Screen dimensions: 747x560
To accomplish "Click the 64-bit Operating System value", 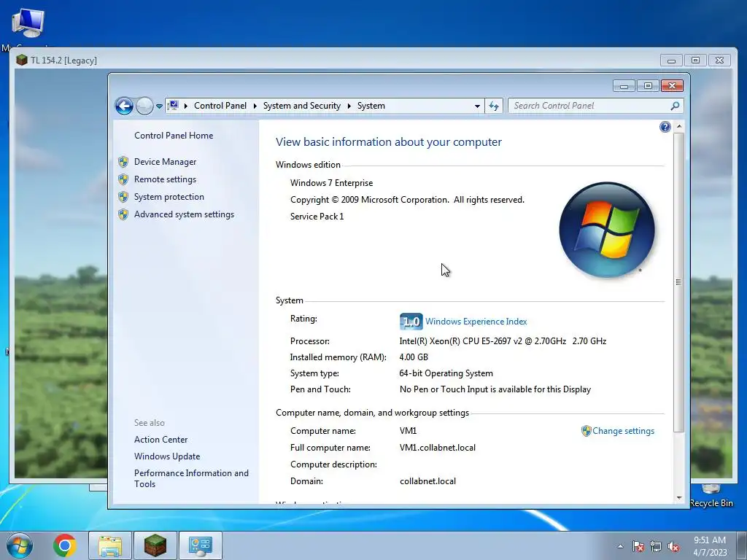I will click(446, 373).
